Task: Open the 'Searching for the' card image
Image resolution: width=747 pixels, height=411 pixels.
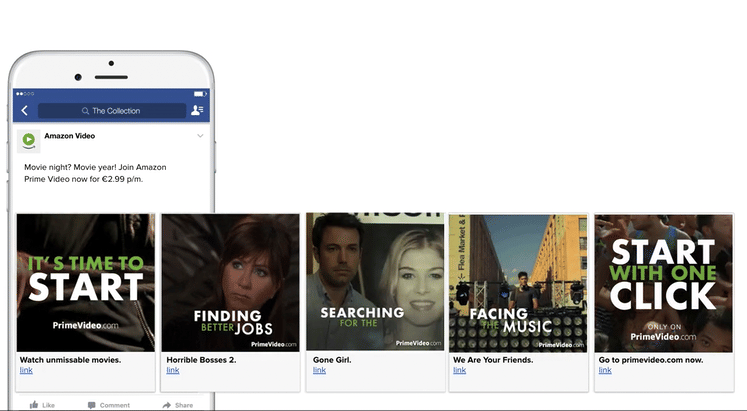Action: click(x=375, y=282)
